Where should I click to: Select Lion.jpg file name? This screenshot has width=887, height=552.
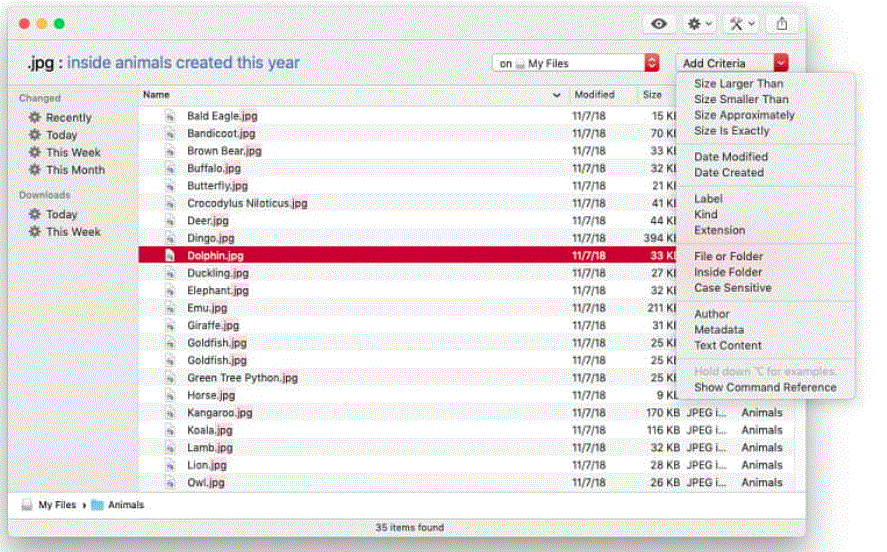click(x=206, y=465)
